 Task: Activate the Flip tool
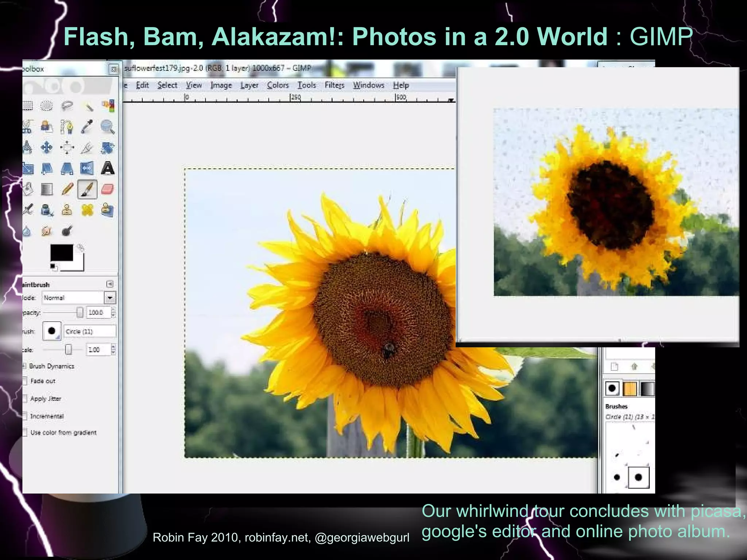pos(88,168)
